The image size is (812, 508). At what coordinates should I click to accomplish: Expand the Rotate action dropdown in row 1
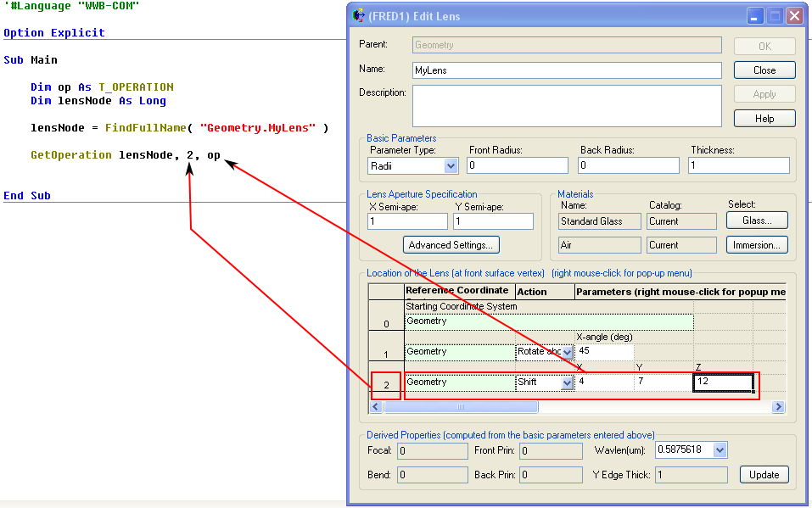(568, 352)
